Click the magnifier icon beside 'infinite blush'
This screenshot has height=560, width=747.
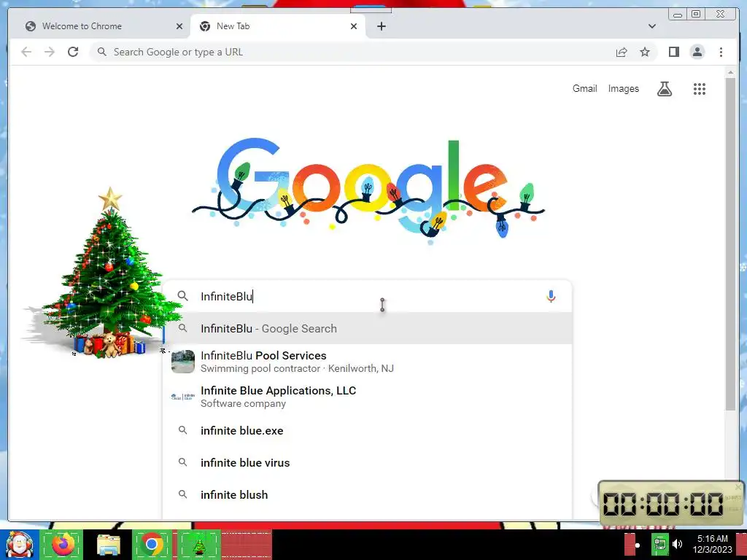(x=183, y=494)
